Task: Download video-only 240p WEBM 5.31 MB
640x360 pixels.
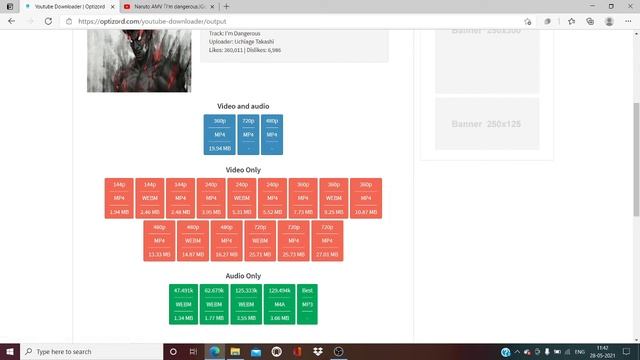Action: (x=242, y=198)
